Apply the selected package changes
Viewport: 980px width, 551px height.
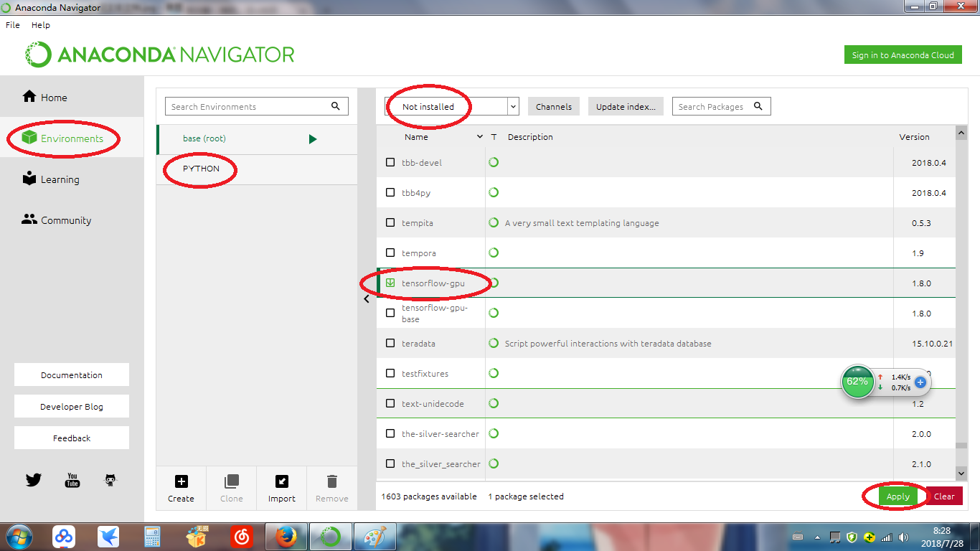[897, 496]
